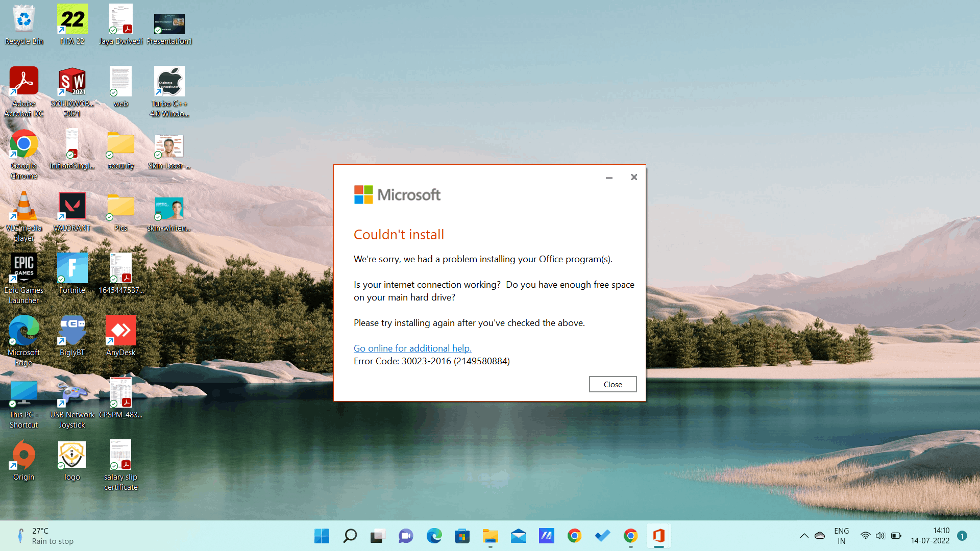Select VLC media player icon

coord(23,207)
